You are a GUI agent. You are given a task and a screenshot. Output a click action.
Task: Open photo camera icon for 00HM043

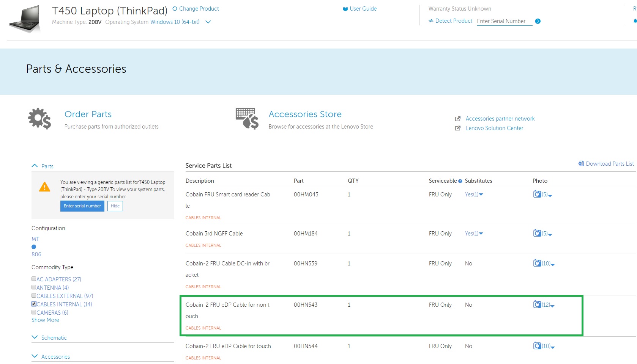click(537, 194)
